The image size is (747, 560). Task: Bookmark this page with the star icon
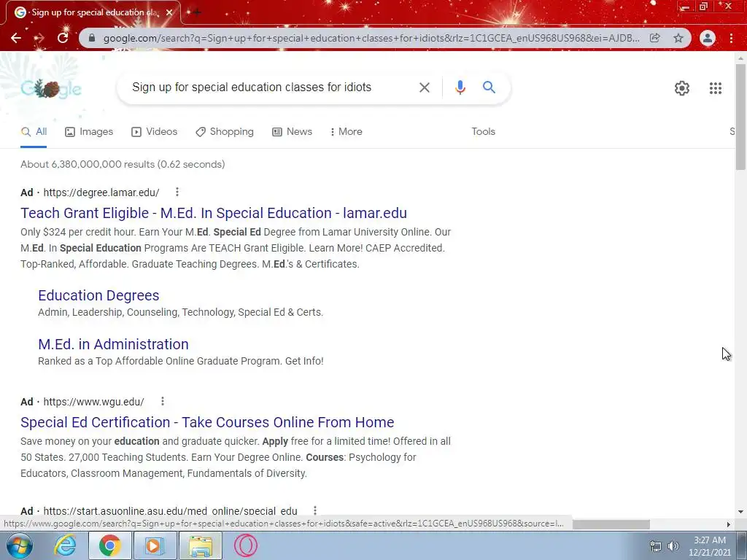678,38
